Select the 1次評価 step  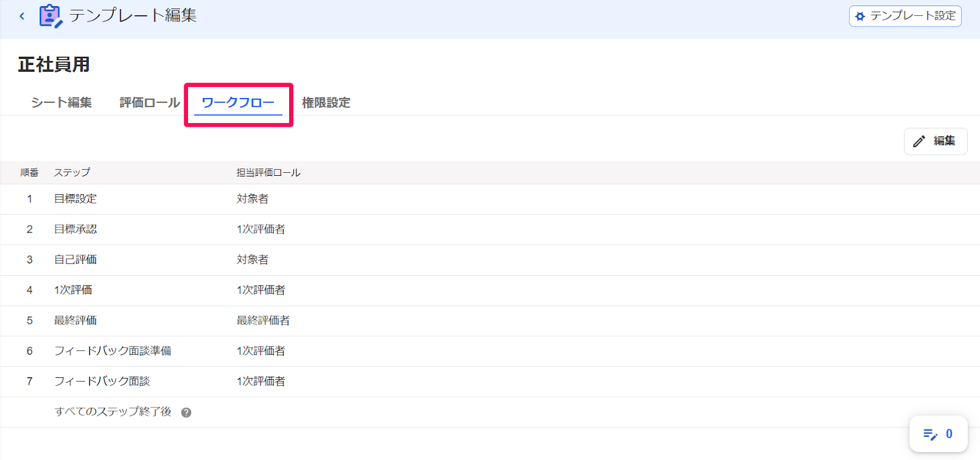[73, 290]
